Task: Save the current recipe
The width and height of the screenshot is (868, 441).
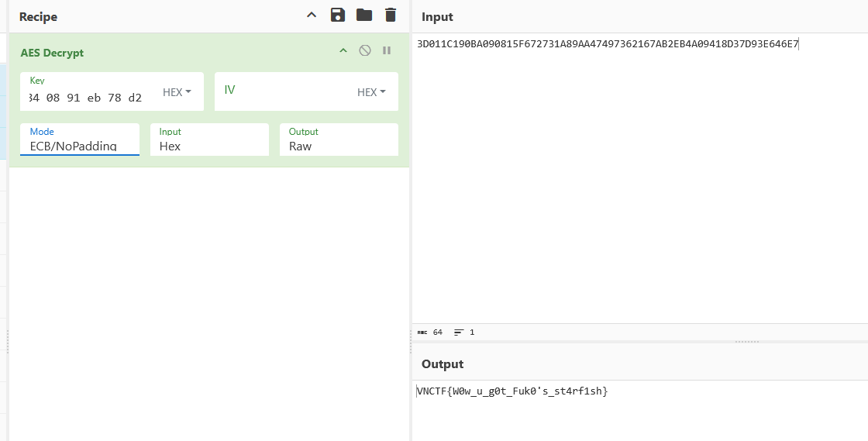Action: [x=337, y=16]
